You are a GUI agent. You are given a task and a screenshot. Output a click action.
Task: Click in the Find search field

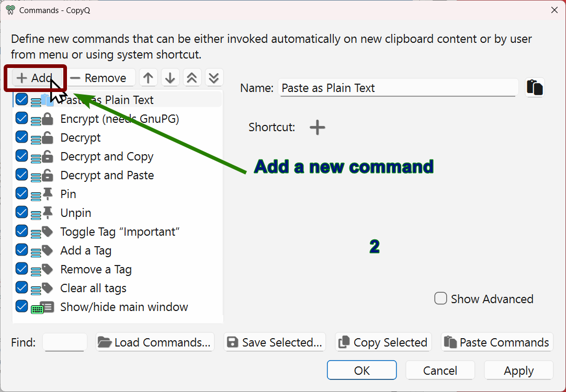tap(65, 342)
